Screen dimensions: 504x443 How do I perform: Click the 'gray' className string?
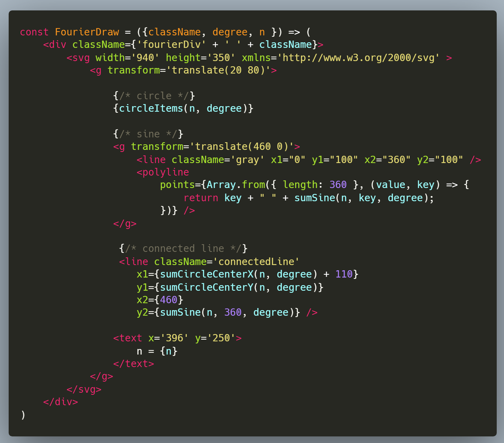247,160
